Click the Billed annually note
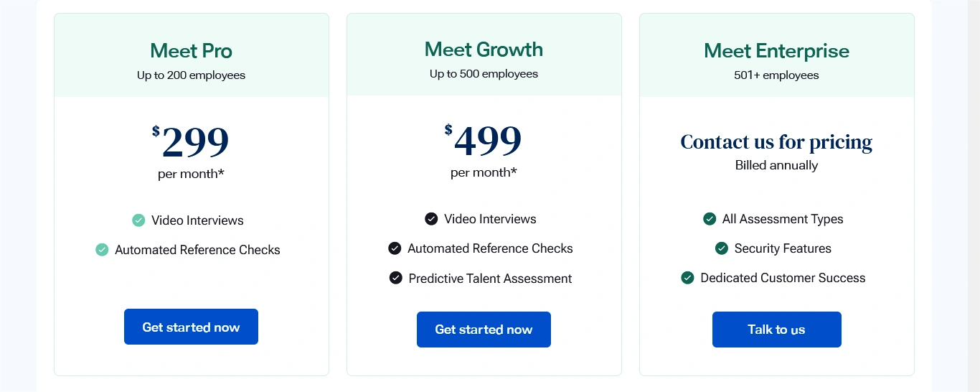 click(x=776, y=165)
